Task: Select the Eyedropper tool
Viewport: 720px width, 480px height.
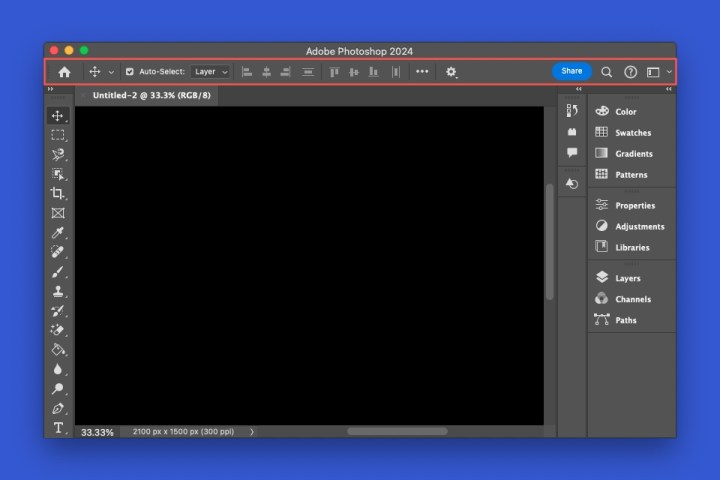Action: click(58, 233)
